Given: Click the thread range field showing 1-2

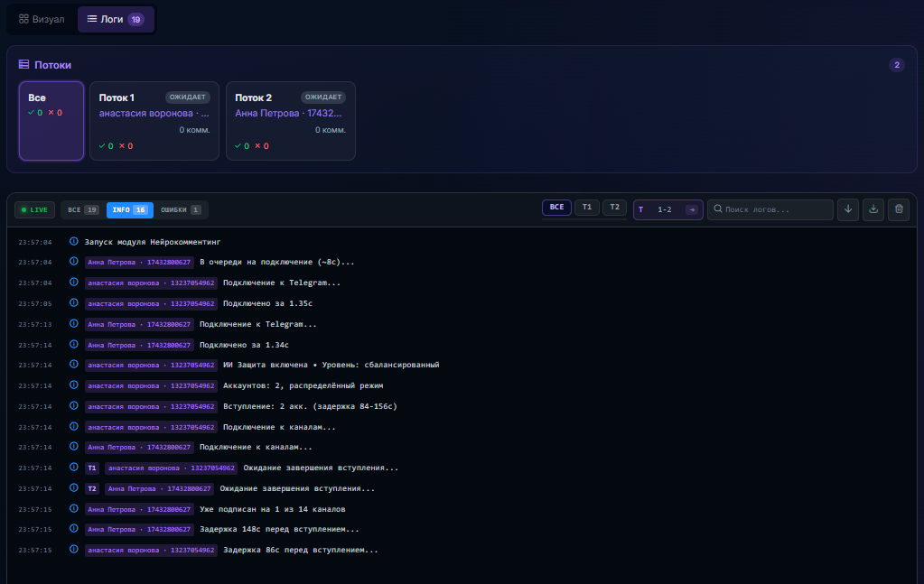Looking at the screenshot, I should (x=665, y=209).
